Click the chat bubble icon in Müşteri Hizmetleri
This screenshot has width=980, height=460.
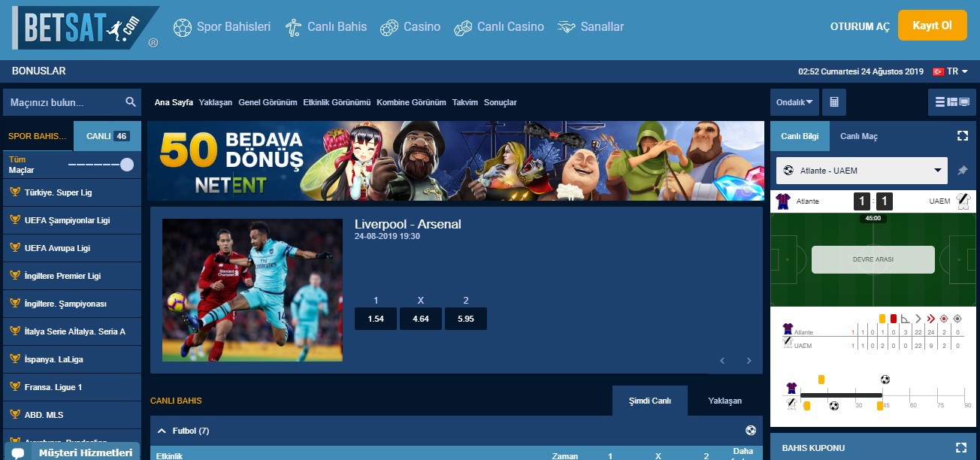[20, 453]
